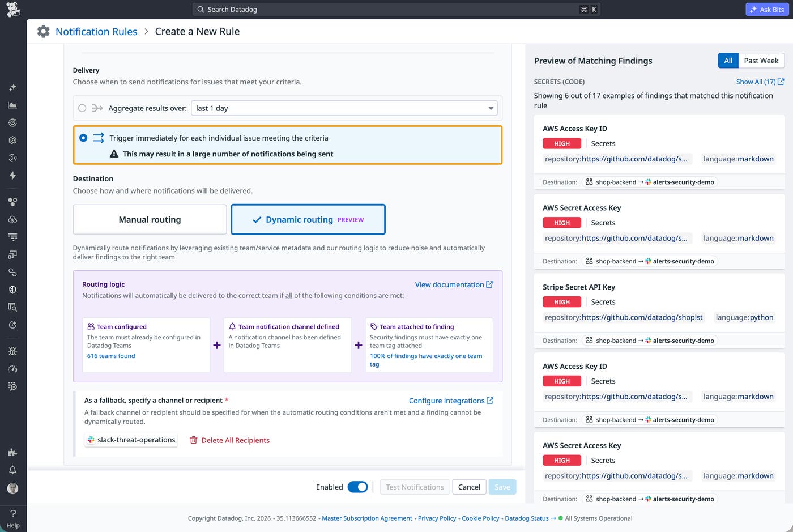The width and height of the screenshot is (793, 532).
Task: Open Privacy Policy footer link
Action: tap(437, 518)
